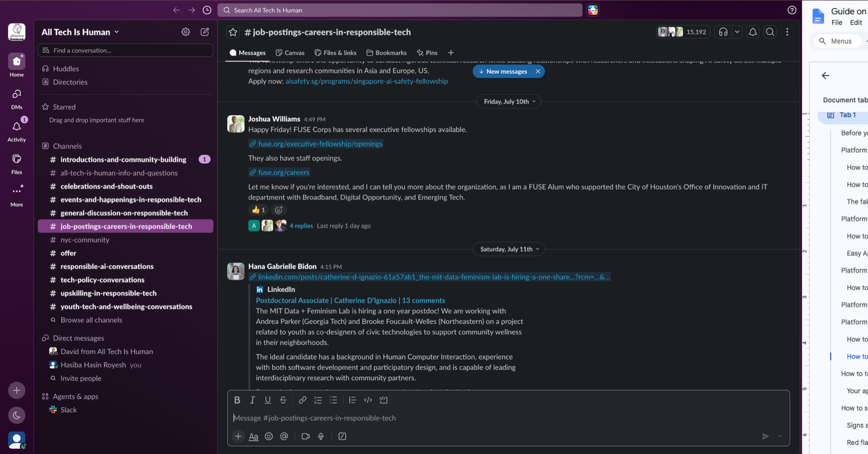Collapse Direct messages section
868x454 pixels.
78,338
